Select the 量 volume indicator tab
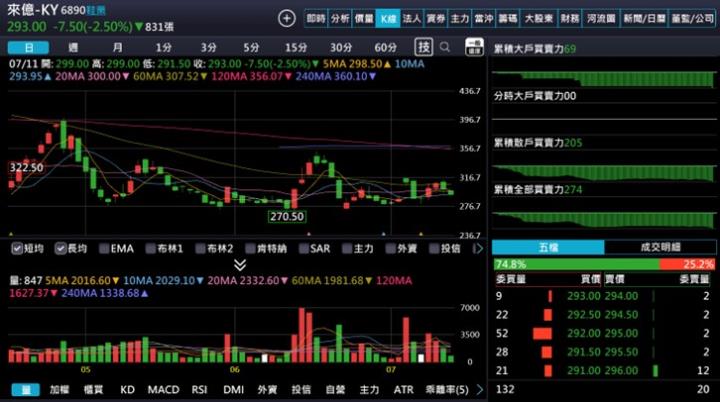 [x=26, y=390]
